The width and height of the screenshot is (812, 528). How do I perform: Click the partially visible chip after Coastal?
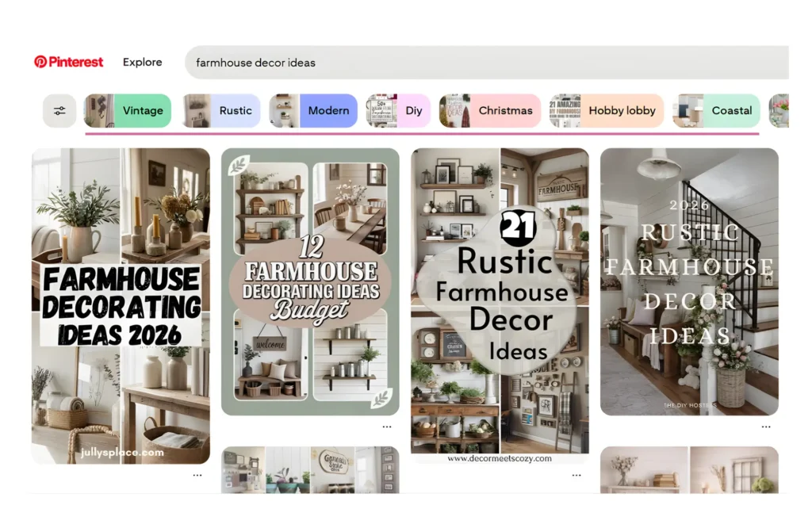[779, 111]
